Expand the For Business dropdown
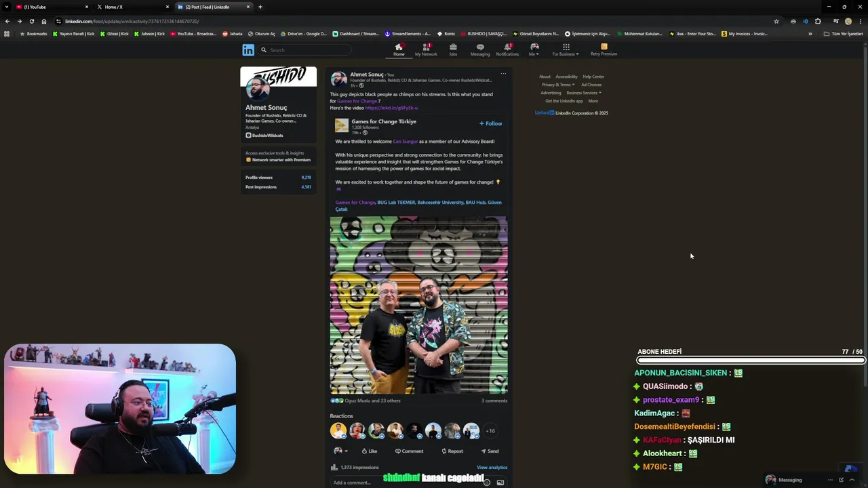This screenshot has width=868, height=488. (x=566, y=49)
